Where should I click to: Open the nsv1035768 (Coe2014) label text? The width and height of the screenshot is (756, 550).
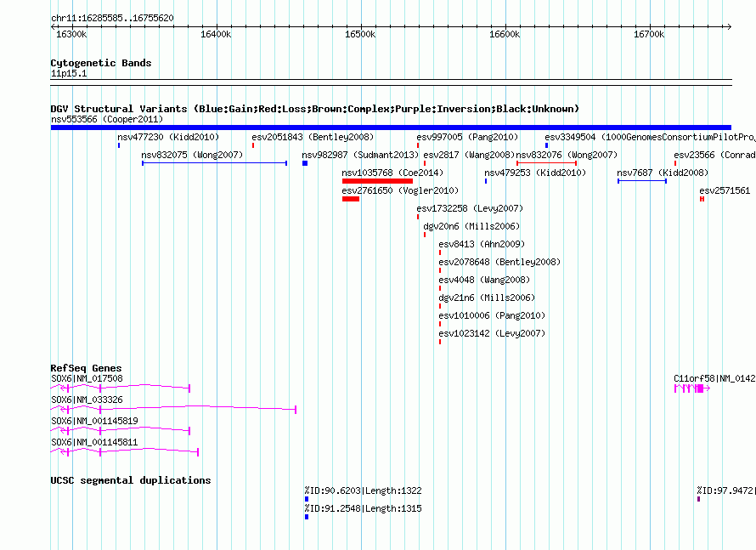[392, 173]
